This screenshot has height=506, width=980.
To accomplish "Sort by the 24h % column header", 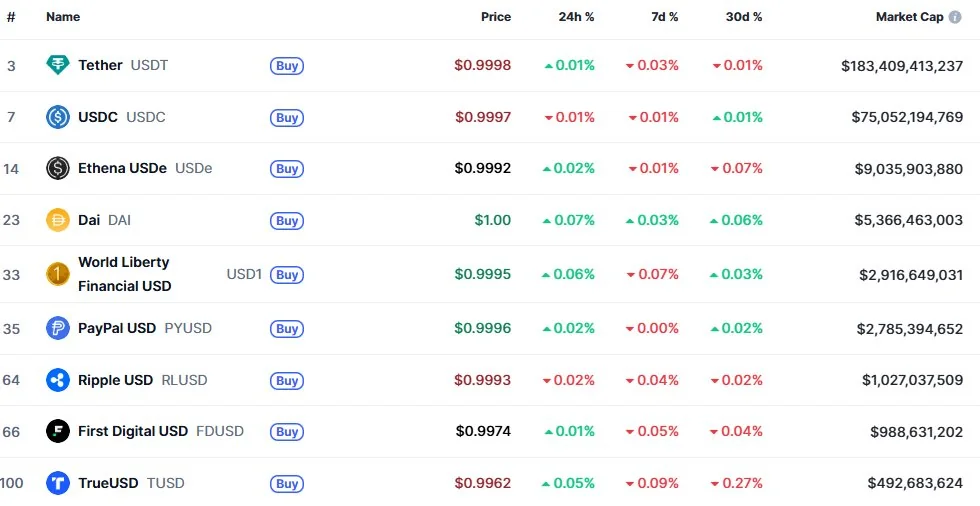I will tap(576, 17).
